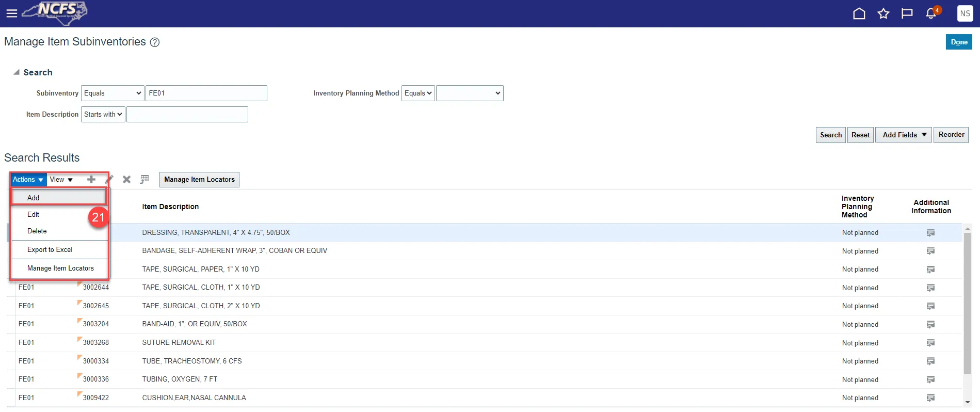Image resolution: width=980 pixels, height=412 pixels.
Task: Select Add from the Actions menu
Action: [34, 198]
